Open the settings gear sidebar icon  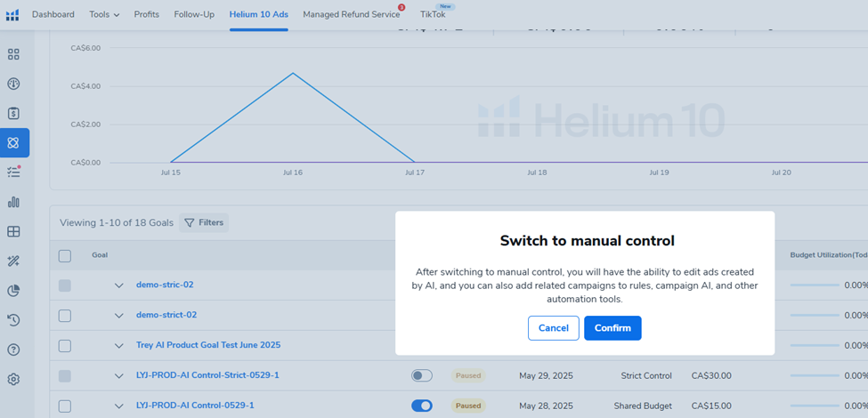(13, 379)
